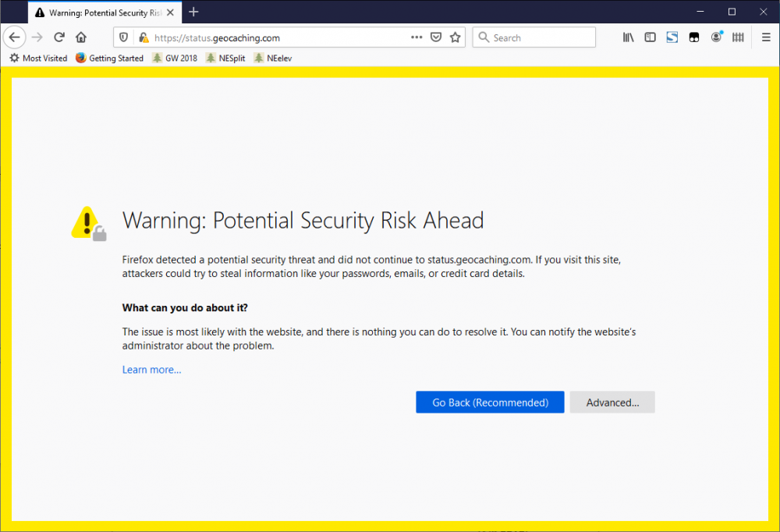Select the Warning: Potential Security Risk tab
Image resolution: width=780 pixels, height=532 pixels.
point(105,12)
